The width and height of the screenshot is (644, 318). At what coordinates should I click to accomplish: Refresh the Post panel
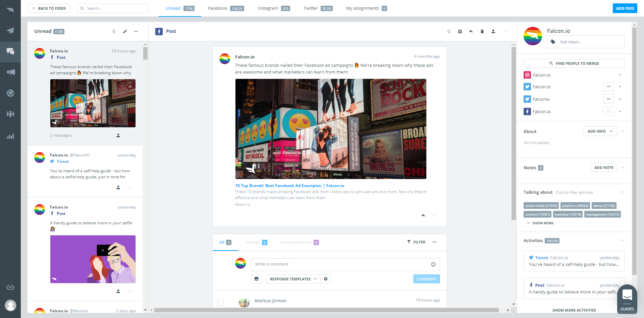point(449,31)
